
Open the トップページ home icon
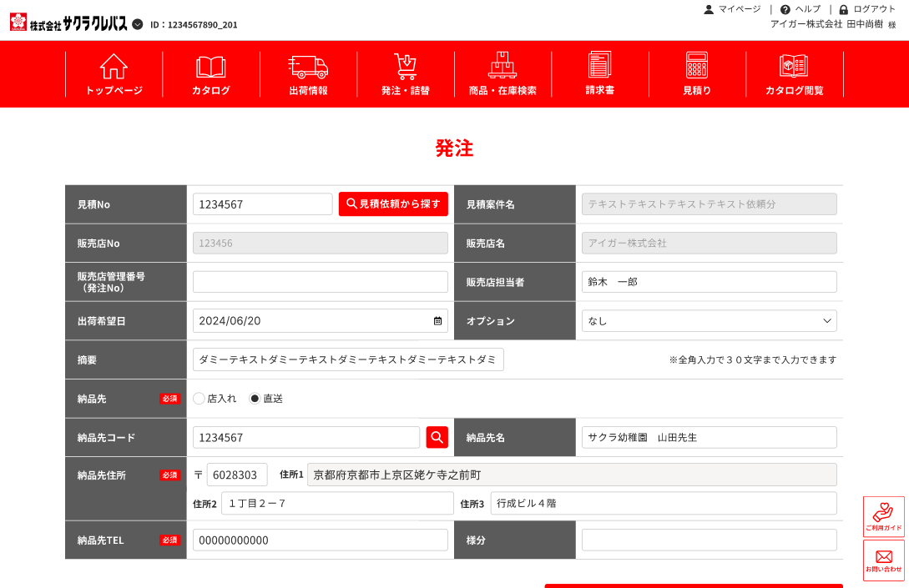(x=114, y=67)
